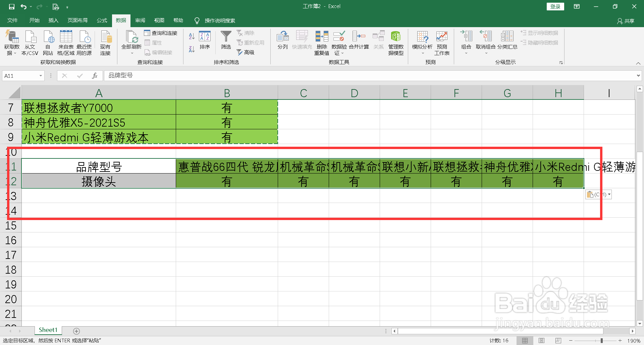Open the File (文件) menu
This screenshot has height=345, width=644.
12,20
